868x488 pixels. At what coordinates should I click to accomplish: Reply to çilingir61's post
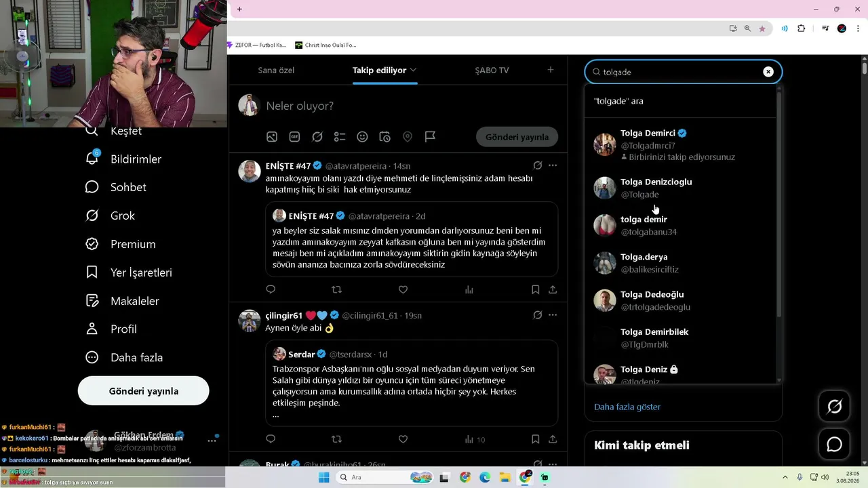[271, 439]
